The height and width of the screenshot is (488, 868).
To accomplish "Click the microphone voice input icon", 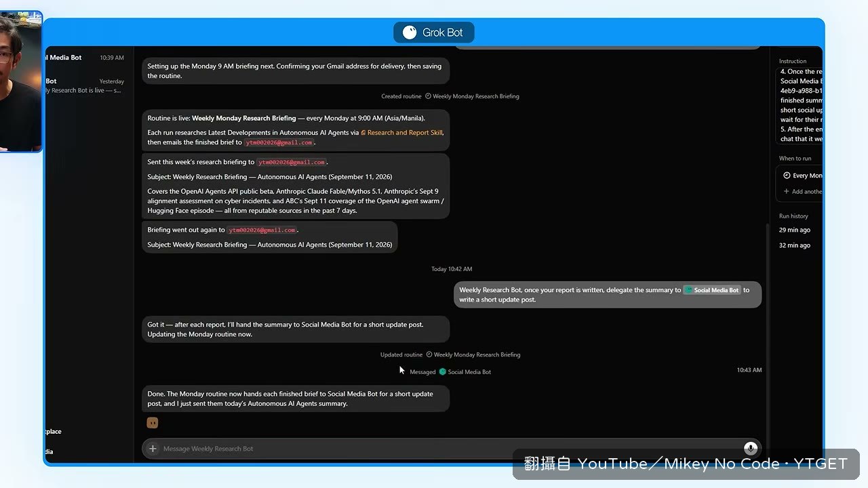I will pyautogui.click(x=750, y=448).
